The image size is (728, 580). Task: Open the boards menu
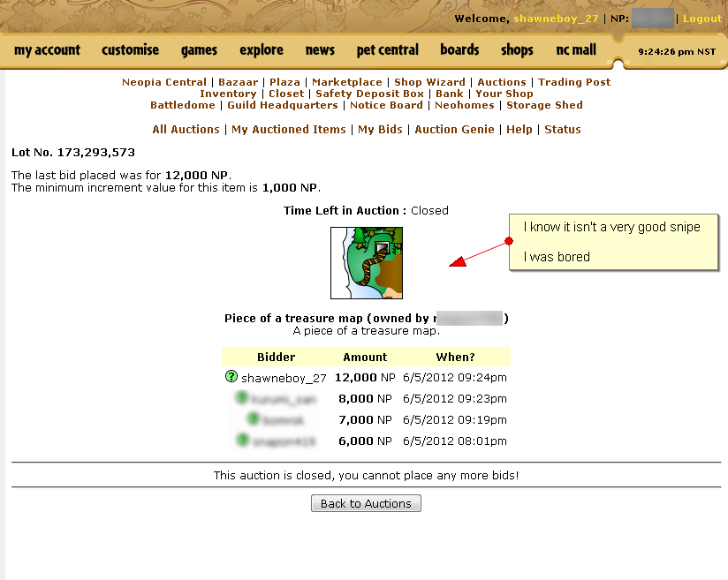pyautogui.click(x=459, y=49)
